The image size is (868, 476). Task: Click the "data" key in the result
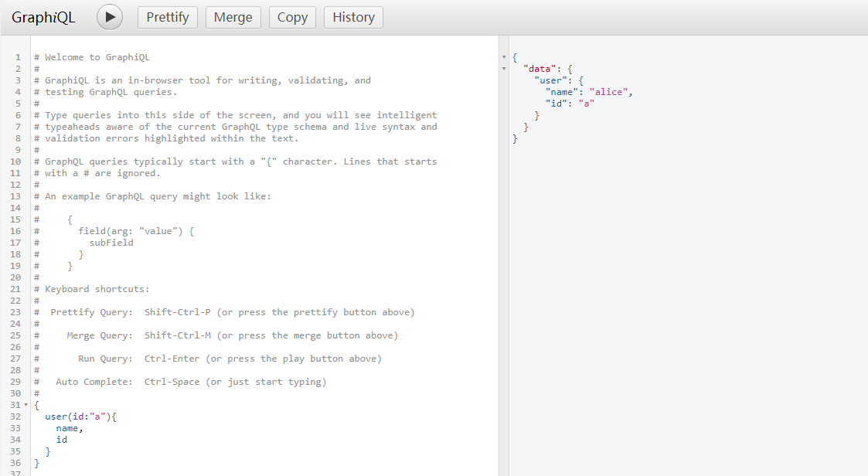tap(540, 69)
